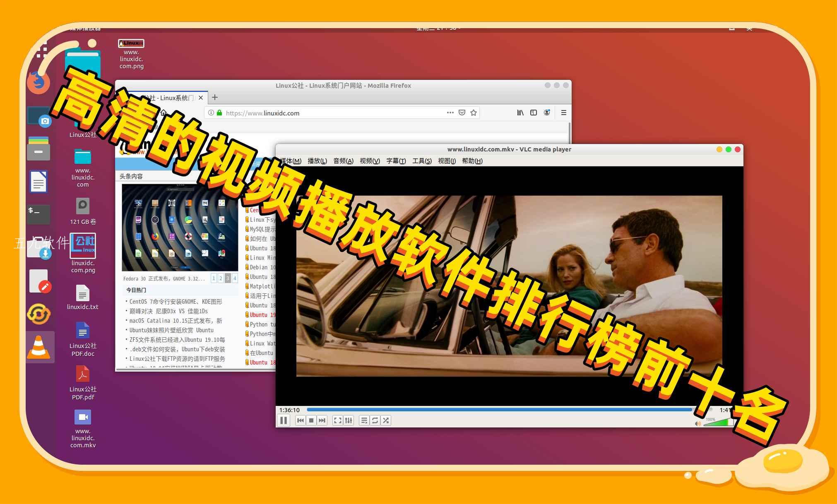
Task: Show the VLC playlist
Action: click(x=364, y=420)
